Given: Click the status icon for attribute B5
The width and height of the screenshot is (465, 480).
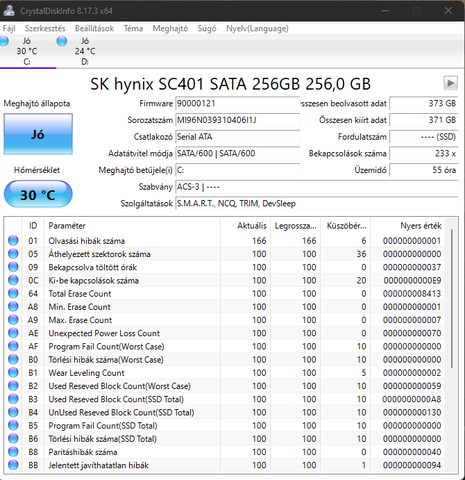Looking at the screenshot, I should [13, 425].
